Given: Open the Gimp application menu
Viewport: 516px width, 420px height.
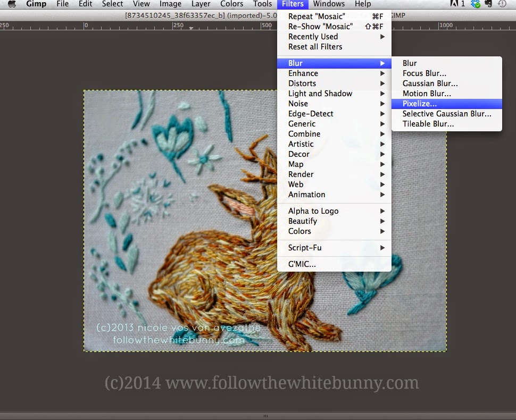Looking at the screenshot, I should tap(36, 4).
